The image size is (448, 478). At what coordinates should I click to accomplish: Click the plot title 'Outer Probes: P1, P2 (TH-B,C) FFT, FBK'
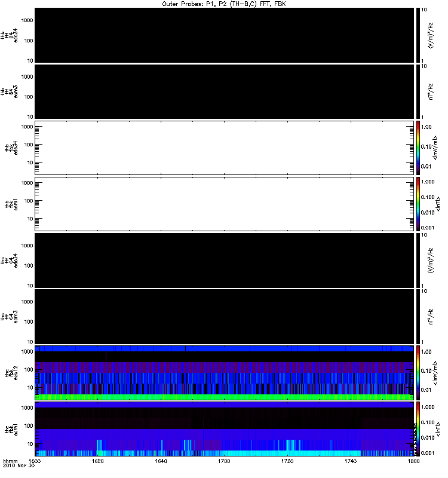point(224,4)
